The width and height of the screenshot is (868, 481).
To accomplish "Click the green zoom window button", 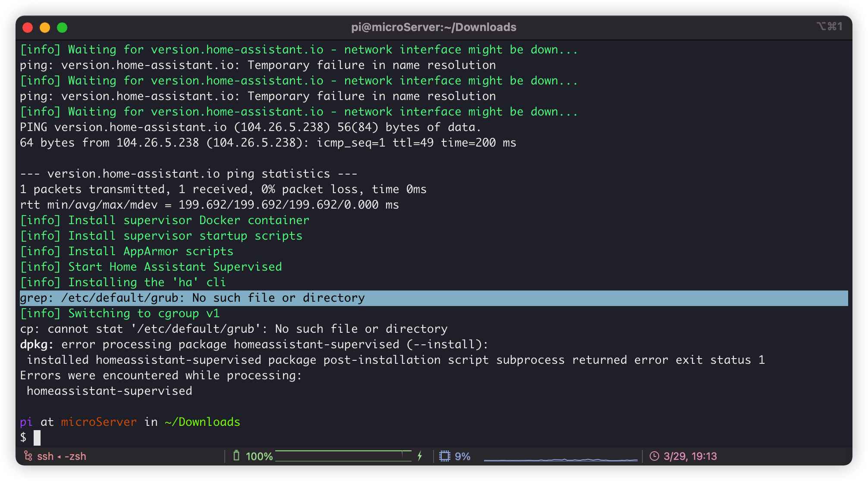I will [x=62, y=28].
